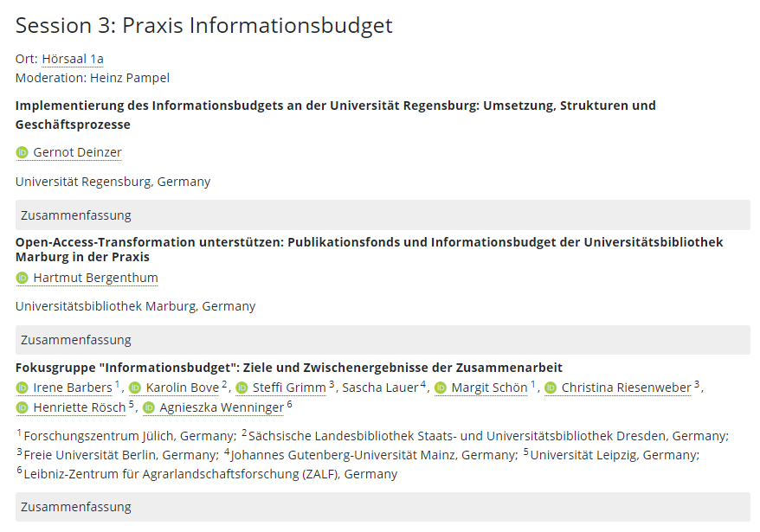Click ORCID icon beside Irene Barbers
This screenshot has height=532, width=760.
point(23,388)
